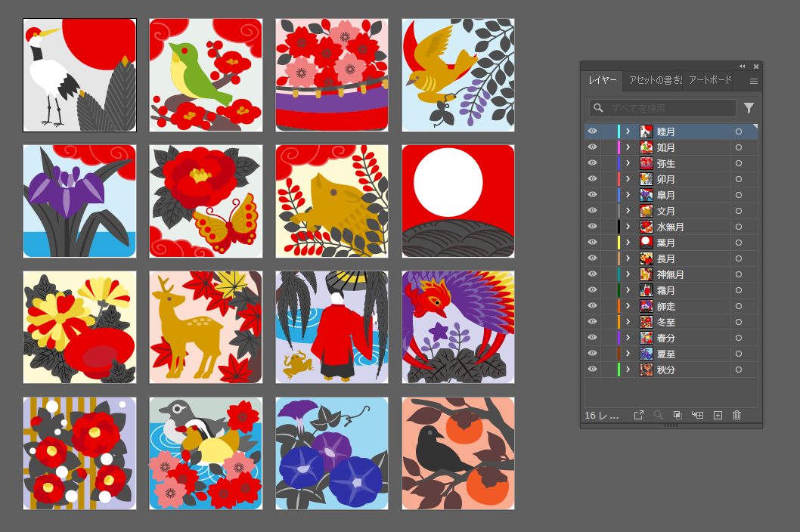This screenshot has width=800, height=532.
Task: Hide the 如月 layer
Action: pos(592,147)
